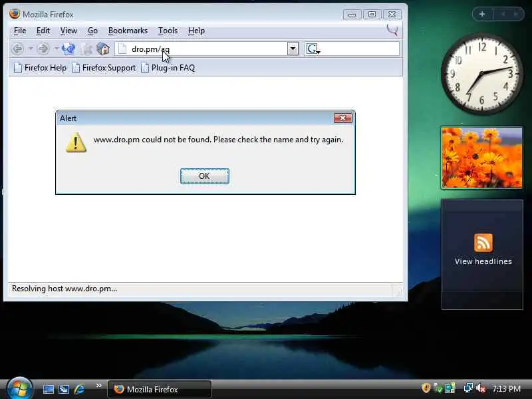This screenshot has width=532, height=399.
Task: Open the View menu
Action: click(x=68, y=31)
